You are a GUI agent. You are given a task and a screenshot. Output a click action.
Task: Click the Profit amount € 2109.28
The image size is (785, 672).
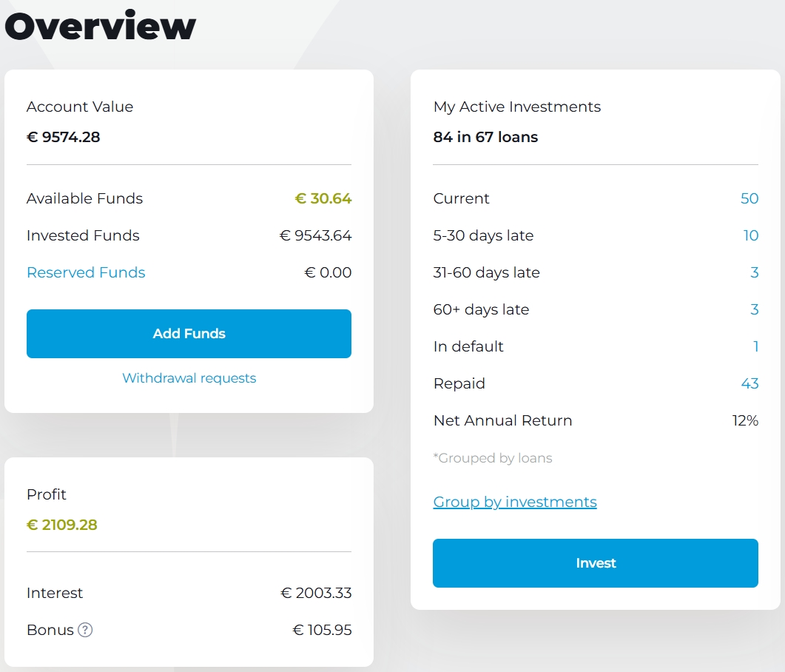61,525
